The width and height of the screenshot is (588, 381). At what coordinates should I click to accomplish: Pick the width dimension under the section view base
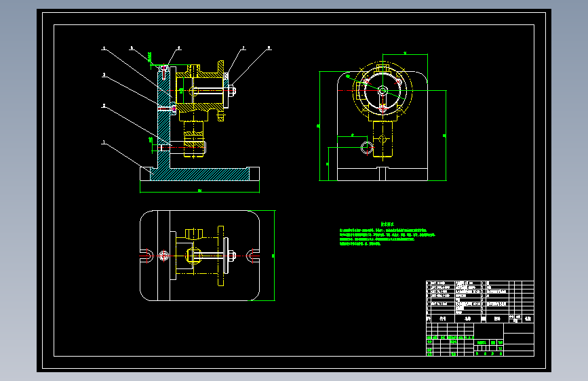coord(199,191)
